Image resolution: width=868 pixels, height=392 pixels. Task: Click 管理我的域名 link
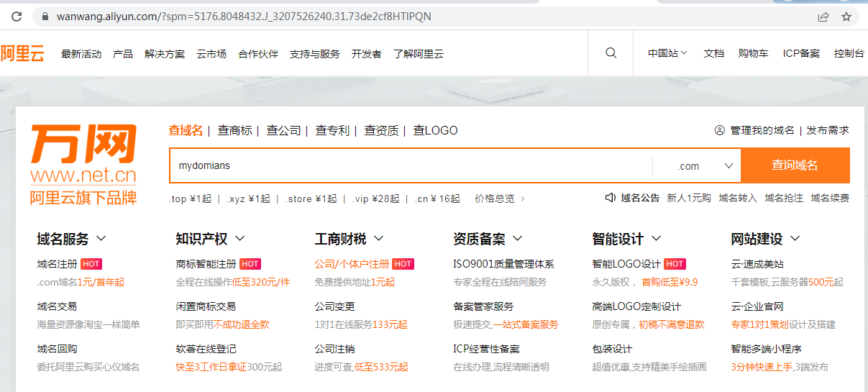pyautogui.click(x=762, y=130)
